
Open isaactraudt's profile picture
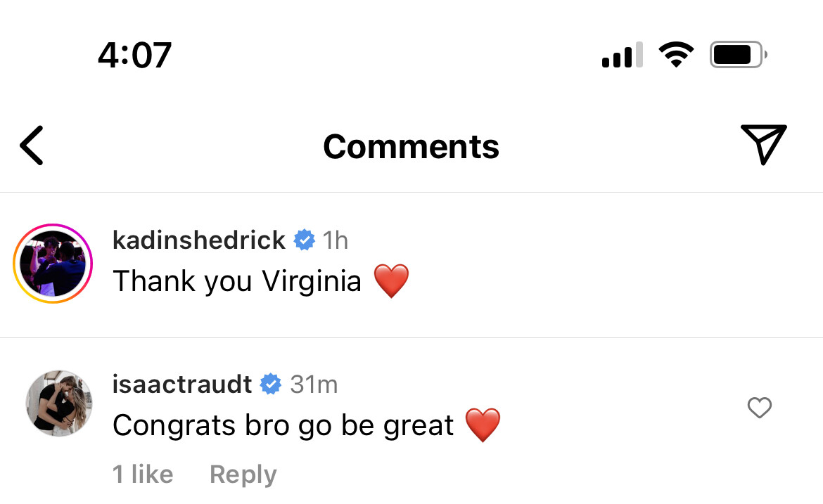[59, 403]
